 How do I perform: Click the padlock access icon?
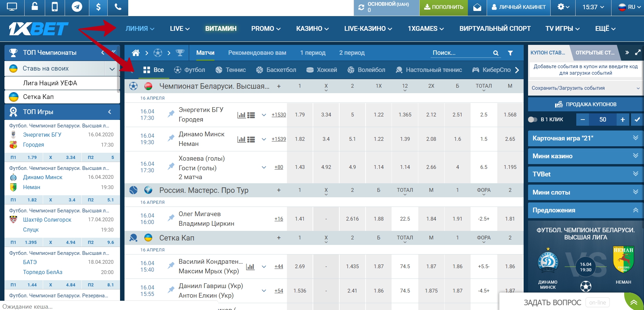click(35, 7)
